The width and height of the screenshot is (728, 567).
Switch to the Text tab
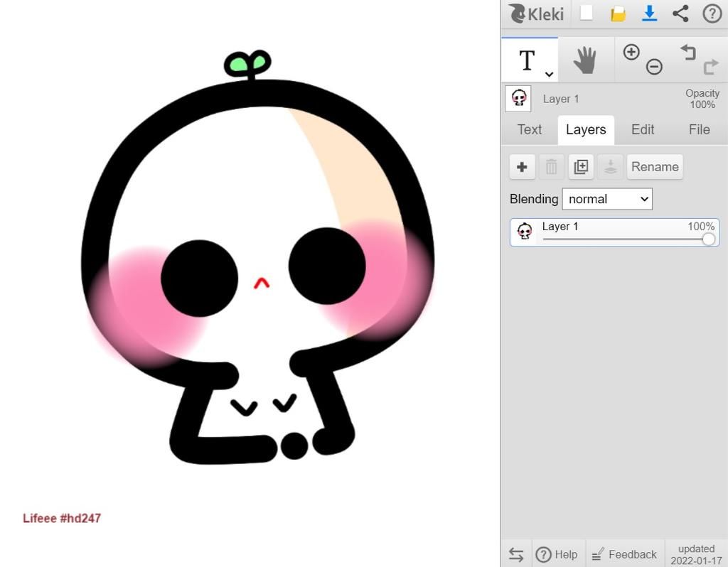(530, 129)
